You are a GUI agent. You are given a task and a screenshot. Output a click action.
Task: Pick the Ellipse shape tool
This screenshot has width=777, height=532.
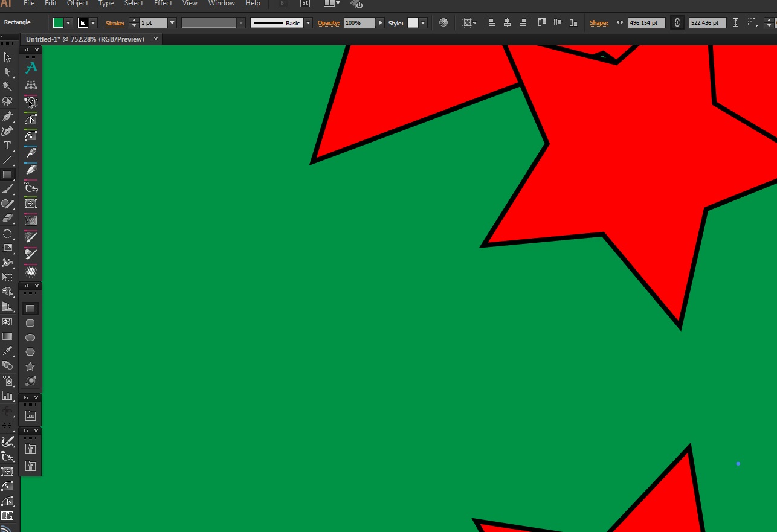30,338
